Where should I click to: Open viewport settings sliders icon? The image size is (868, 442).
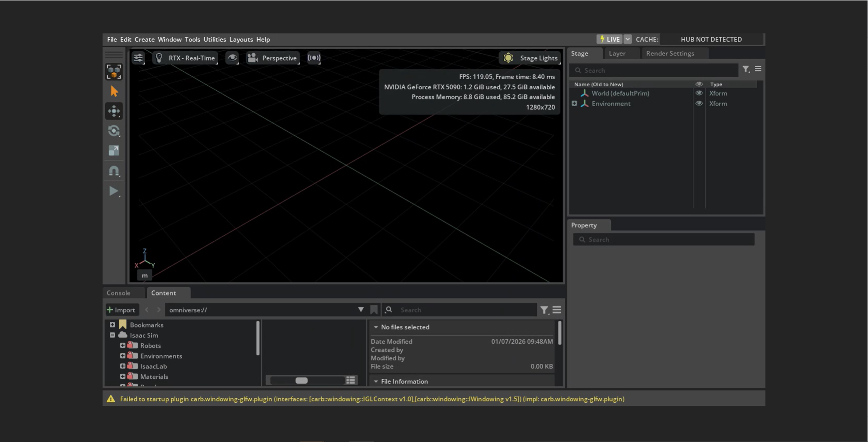(138, 58)
